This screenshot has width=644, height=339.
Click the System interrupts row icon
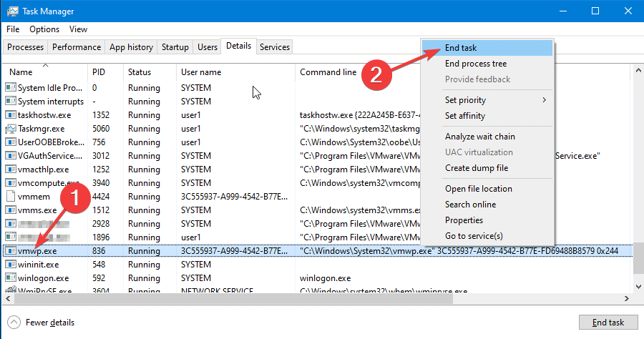pos(11,101)
